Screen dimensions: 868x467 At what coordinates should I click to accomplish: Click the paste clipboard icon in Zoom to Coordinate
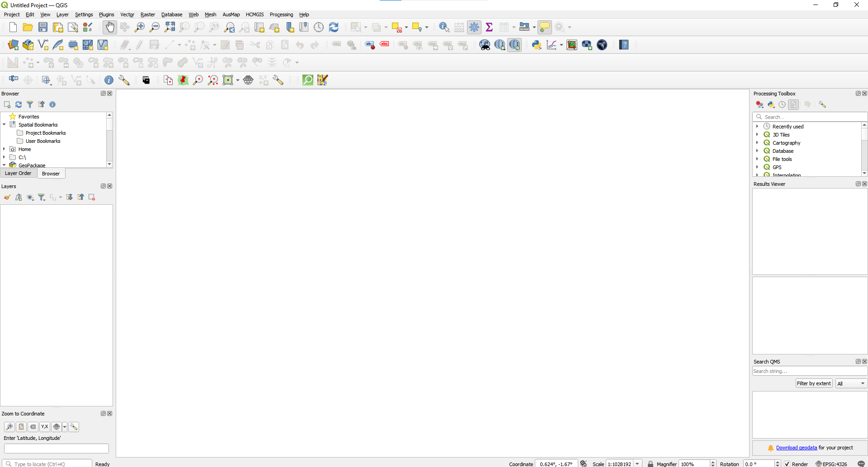point(21,427)
